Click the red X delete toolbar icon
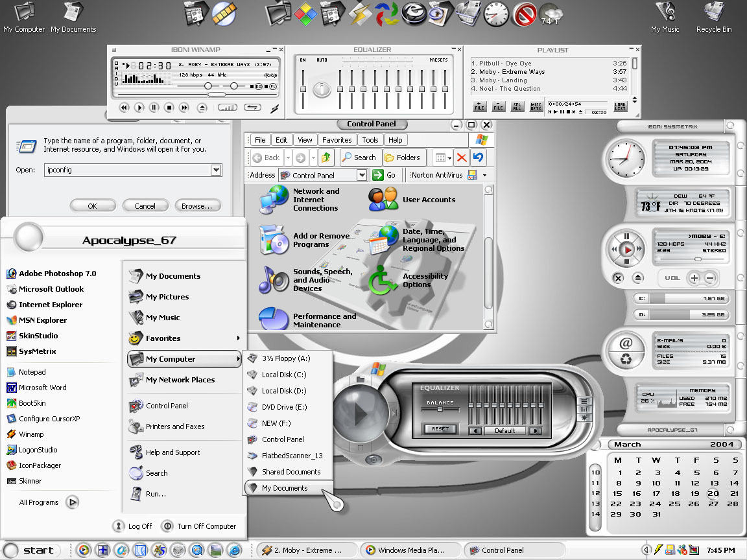747x560 pixels. click(462, 157)
